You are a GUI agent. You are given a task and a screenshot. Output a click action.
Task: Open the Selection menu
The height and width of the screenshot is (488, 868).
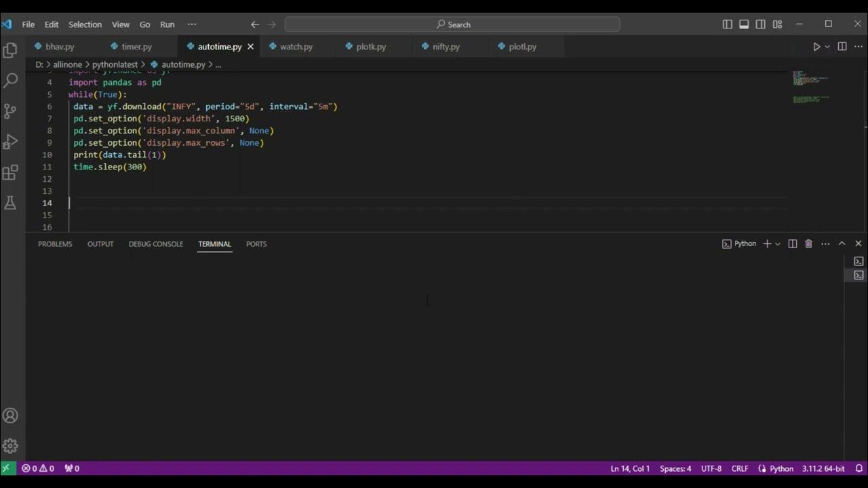pos(85,24)
